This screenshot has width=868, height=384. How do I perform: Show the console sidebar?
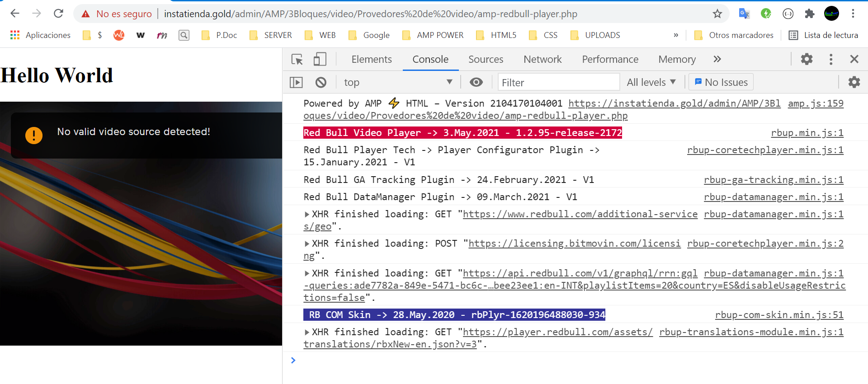(296, 82)
